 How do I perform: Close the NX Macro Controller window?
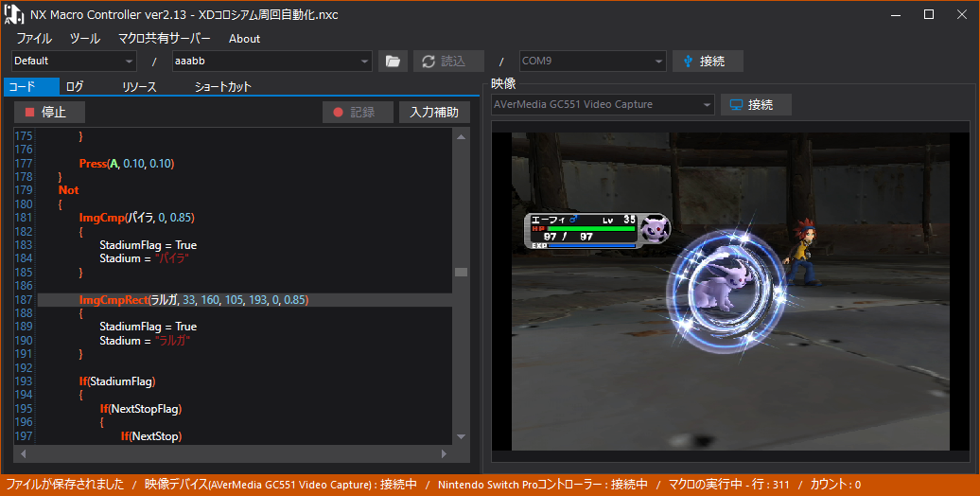click(962, 14)
